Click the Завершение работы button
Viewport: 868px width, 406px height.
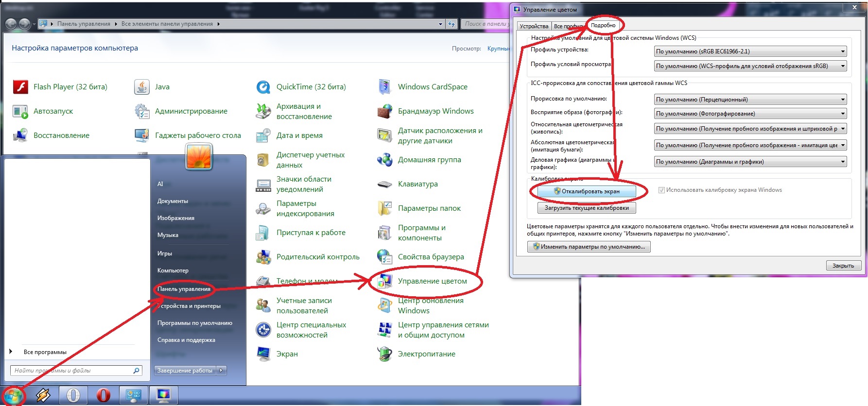click(x=185, y=371)
